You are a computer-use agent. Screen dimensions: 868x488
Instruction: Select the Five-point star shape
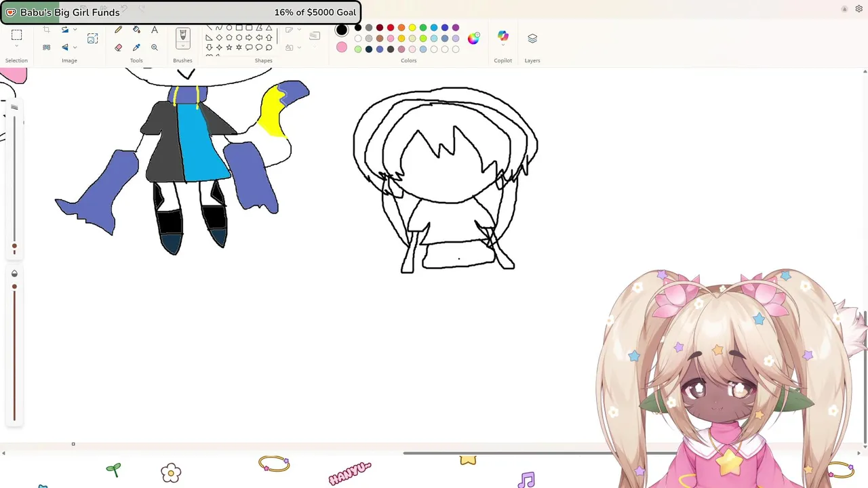229,47
